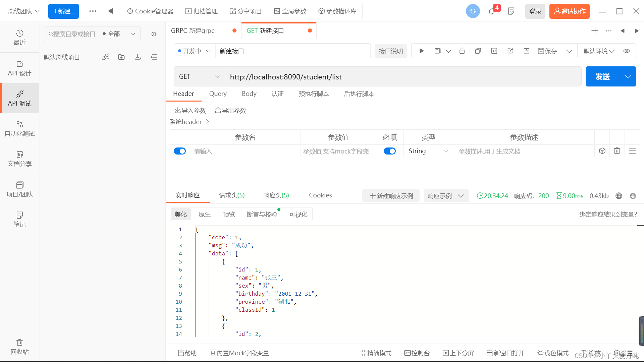The image size is (644, 362).
Task: Open the 默认环境 environment dropdown
Action: (599, 51)
